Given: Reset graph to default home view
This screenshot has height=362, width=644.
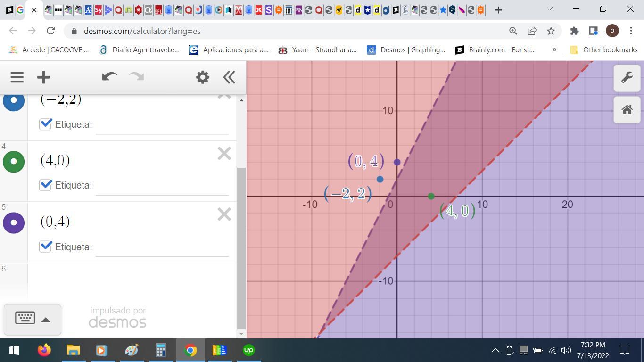Looking at the screenshot, I should pos(627,110).
